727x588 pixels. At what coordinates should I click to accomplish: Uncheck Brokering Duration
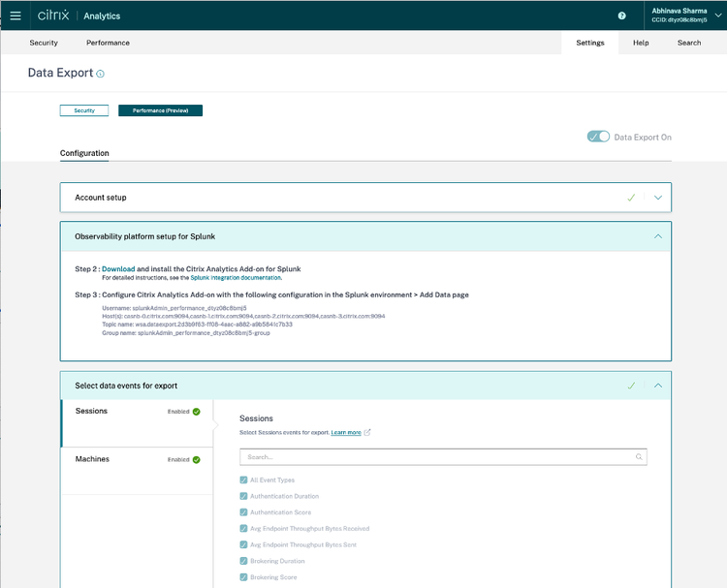(243, 561)
